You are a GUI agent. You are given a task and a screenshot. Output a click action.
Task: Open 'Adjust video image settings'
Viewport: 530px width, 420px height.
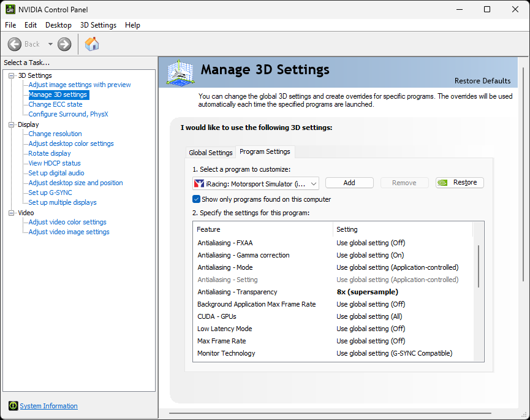(69, 232)
